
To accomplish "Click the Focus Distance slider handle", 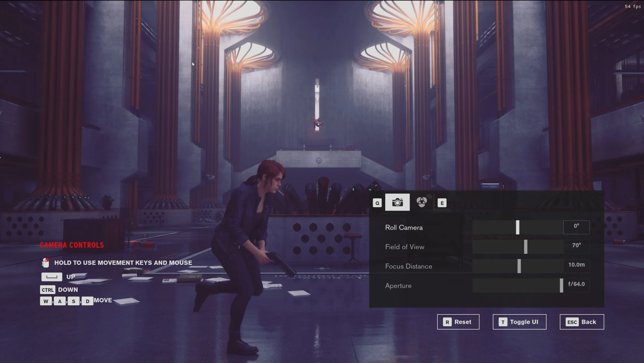I will tap(519, 266).
